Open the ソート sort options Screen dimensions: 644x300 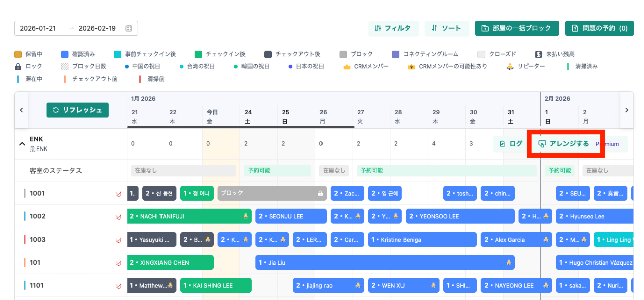446,29
